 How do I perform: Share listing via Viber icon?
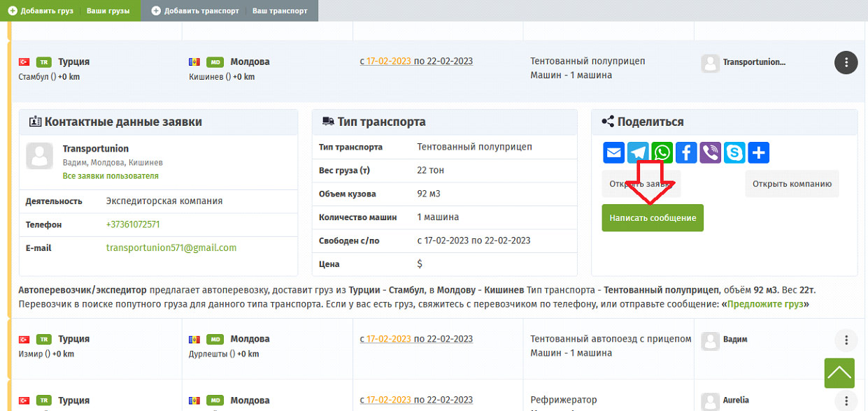(x=710, y=152)
